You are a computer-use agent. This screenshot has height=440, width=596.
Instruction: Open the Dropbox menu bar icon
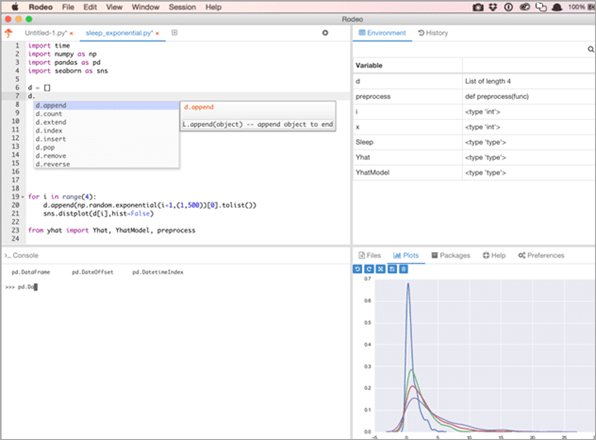(493, 7)
